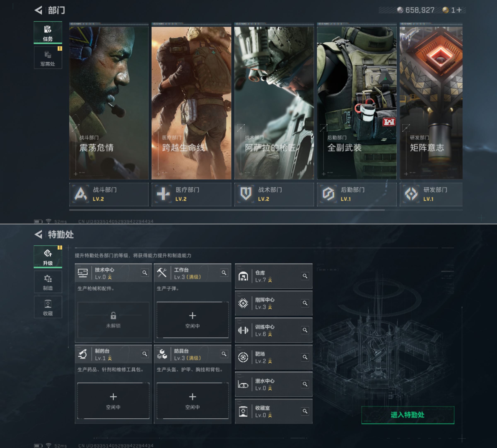Inspect 收藏室 with magnifier icon
Viewport: 497px width, 448px height.
pyautogui.click(x=305, y=411)
